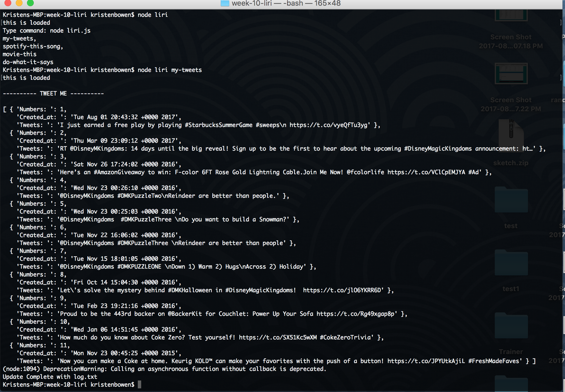Screen dimensions: 565x392
Task: Click the 'my-tweets,' option line
Action: coord(19,38)
